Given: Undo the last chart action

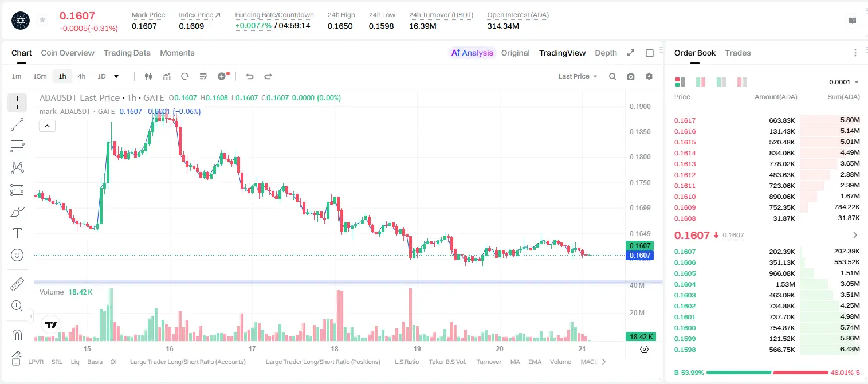Looking at the screenshot, I should [x=249, y=76].
